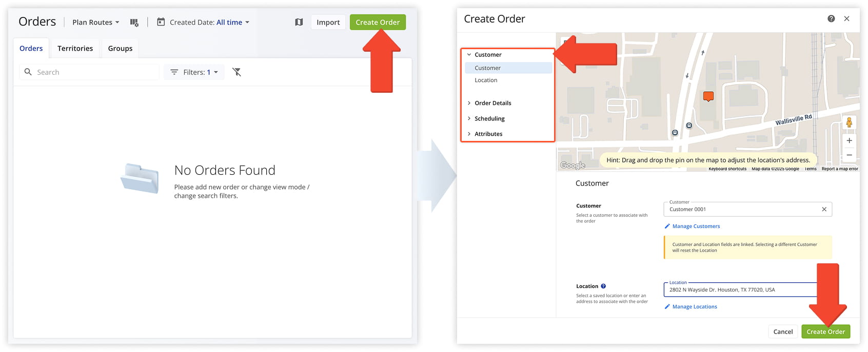Screen dimensions: 868x352
Task: Open the Filters: 1 dropdown
Action: 194,72
